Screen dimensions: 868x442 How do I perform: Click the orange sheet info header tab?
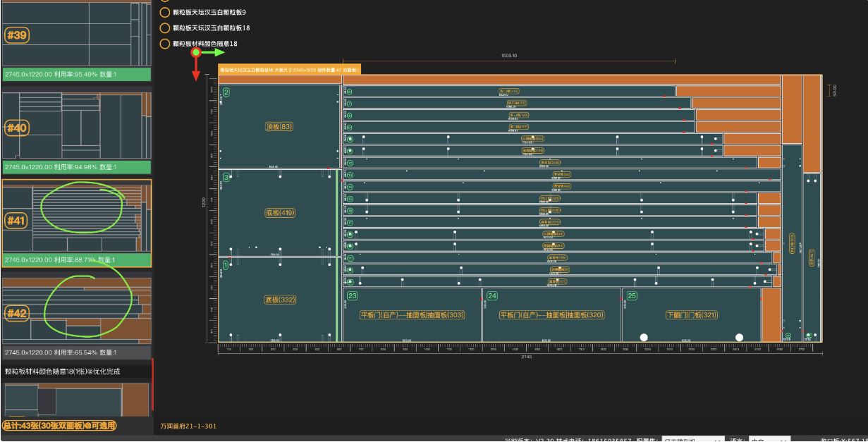(x=290, y=70)
